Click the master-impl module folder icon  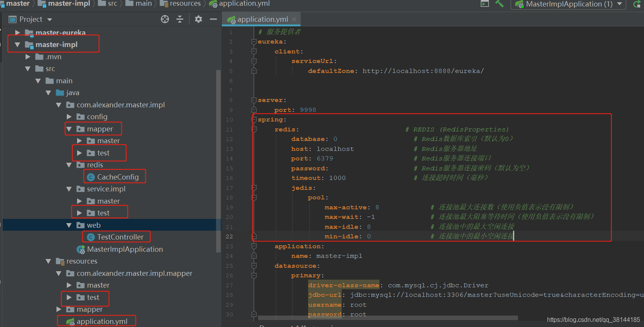point(29,45)
